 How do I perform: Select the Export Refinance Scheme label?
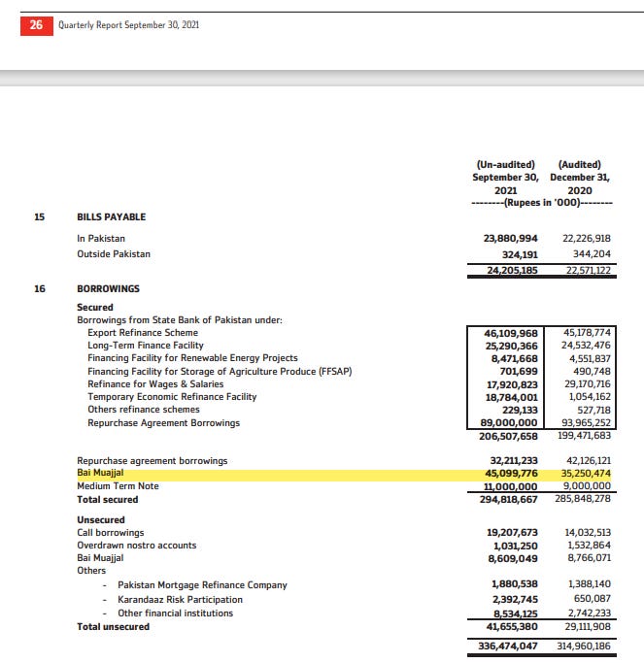point(143,333)
